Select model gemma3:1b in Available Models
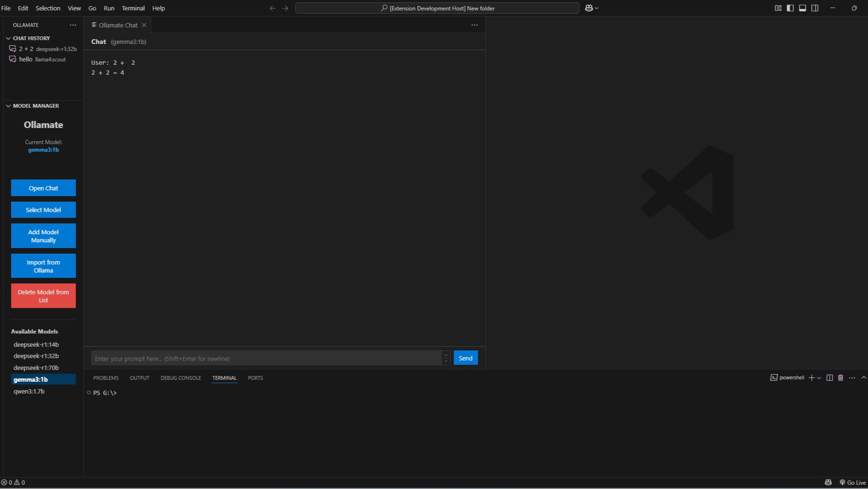This screenshot has height=489, width=868. pos(43,379)
